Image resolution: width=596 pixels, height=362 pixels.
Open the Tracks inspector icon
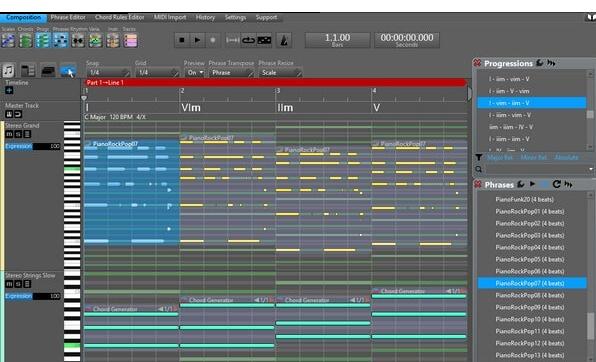click(x=130, y=40)
